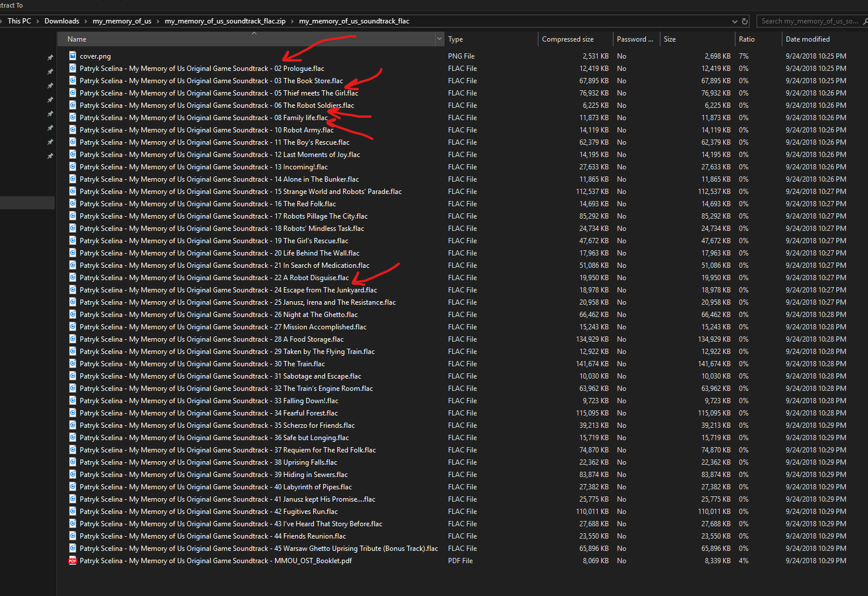Click the 03 The Book Store.flac file icon
This screenshot has height=596, width=868.
tap(73, 80)
